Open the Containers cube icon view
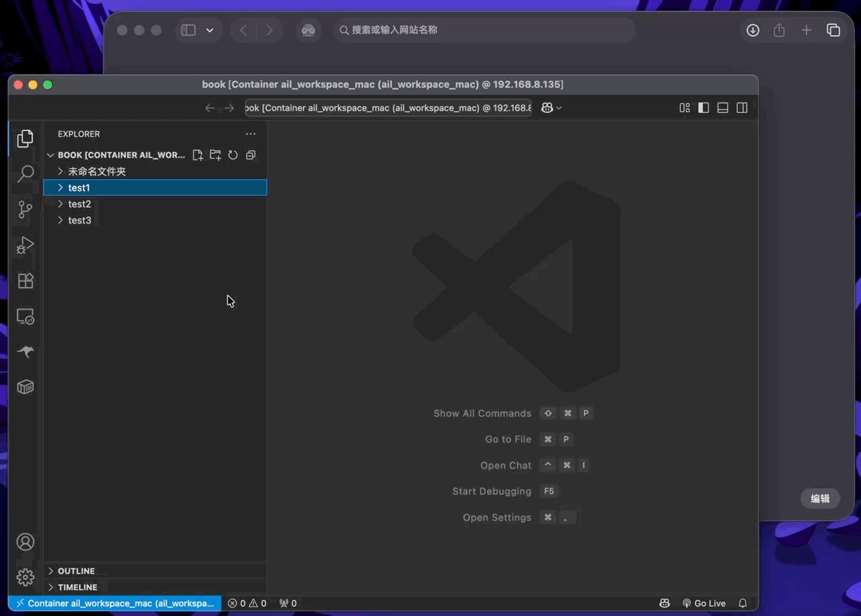Screen dimensions: 861x616 (x=26, y=387)
